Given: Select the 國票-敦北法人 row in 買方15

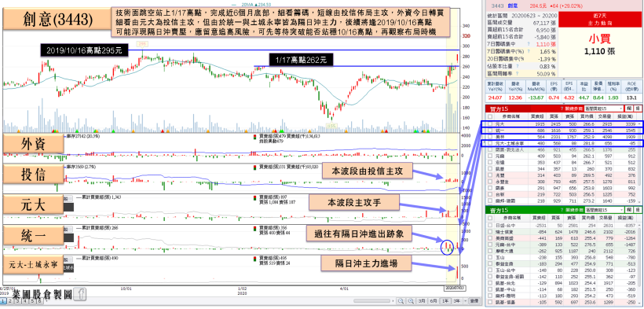Looking at the screenshot, I should click(x=562, y=149).
